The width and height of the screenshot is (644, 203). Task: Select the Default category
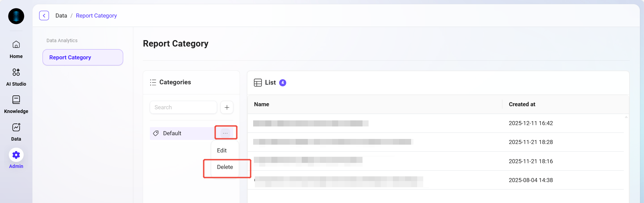pyautogui.click(x=172, y=133)
